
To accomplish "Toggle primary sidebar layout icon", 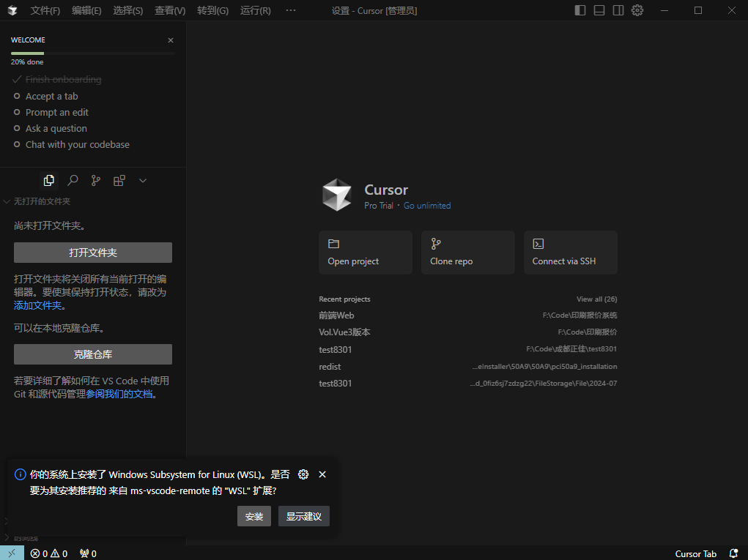I will point(580,10).
